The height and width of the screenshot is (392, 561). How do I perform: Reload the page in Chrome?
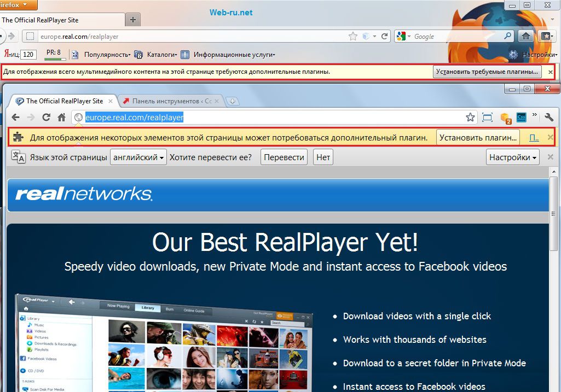[x=46, y=117]
